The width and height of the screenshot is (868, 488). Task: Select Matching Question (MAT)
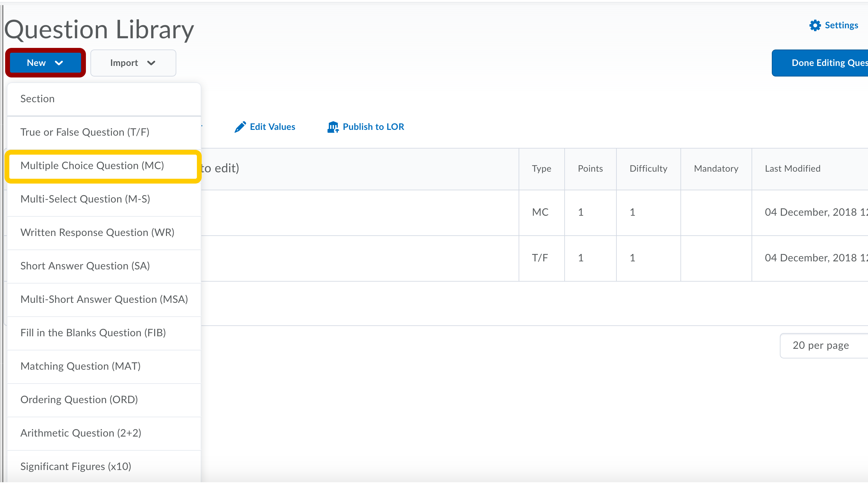[80, 366]
